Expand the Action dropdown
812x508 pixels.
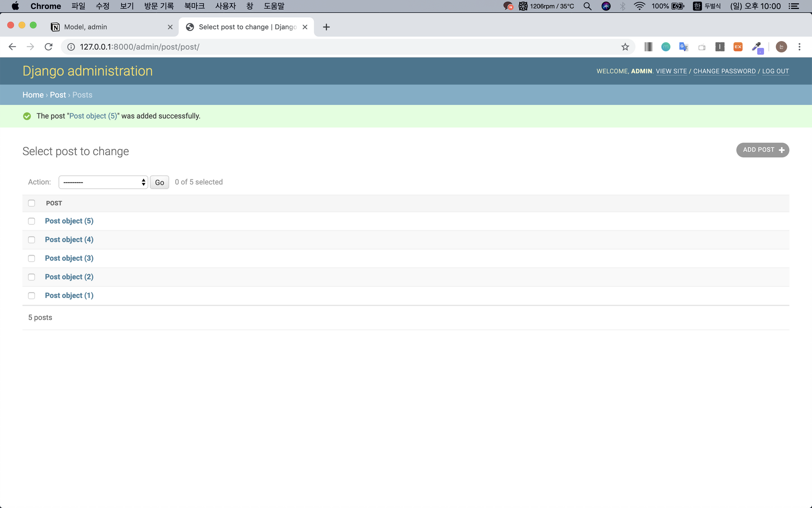click(103, 182)
